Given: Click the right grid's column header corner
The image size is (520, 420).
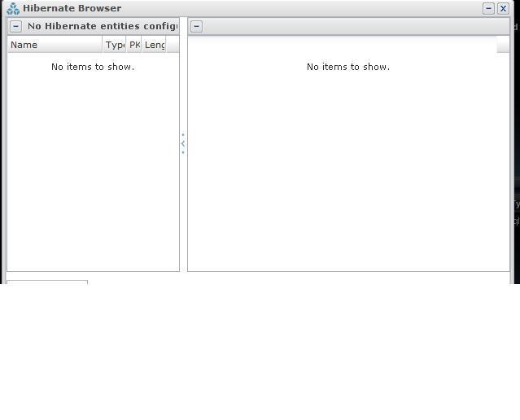Looking at the screenshot, I should coord(502,45).
